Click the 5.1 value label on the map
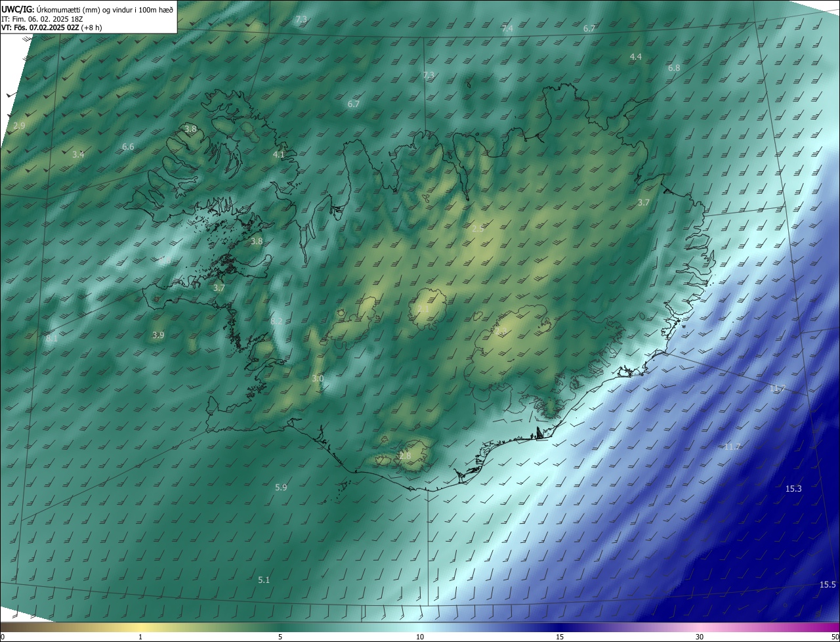Image resolution: width=840 pixels, height=642 pixels. click(x=264, y=580)
